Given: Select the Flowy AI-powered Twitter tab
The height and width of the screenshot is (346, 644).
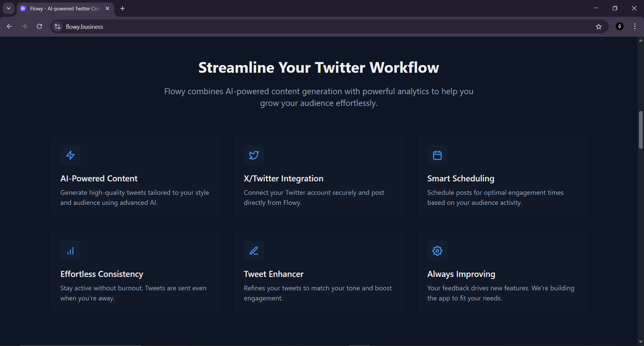Looking at the screenshot, I should pos(65,8).
